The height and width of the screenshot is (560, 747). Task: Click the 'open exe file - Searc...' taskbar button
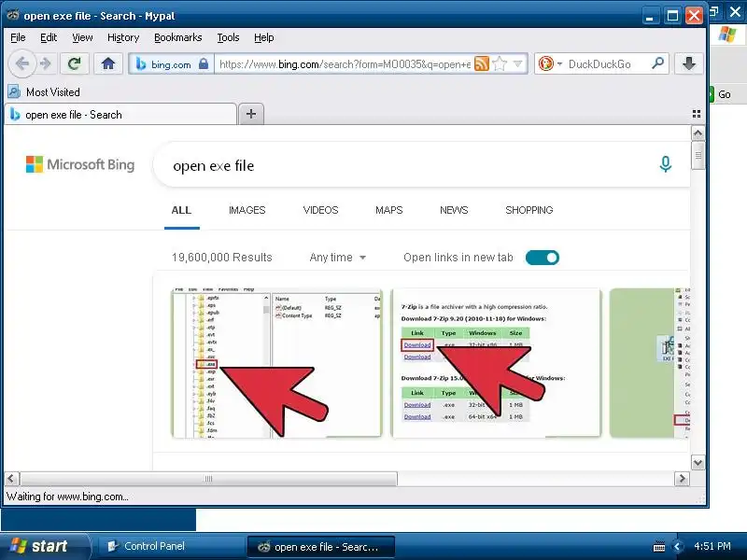[320, 547]
